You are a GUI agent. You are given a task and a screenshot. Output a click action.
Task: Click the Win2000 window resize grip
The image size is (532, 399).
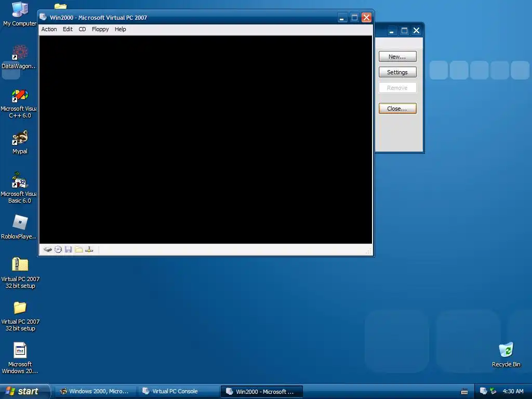pyautogui.click(x=368, y=251)
